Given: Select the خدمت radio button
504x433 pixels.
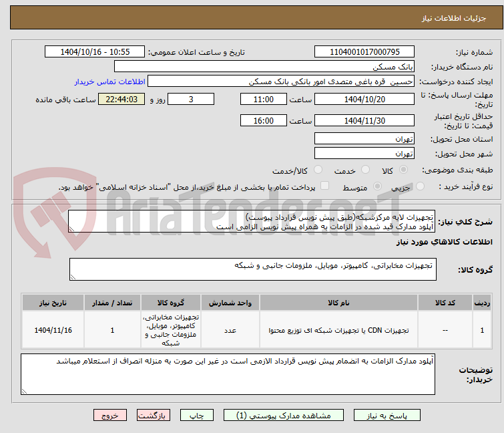Looking at the screenshot, I should (x=365, y=170).
